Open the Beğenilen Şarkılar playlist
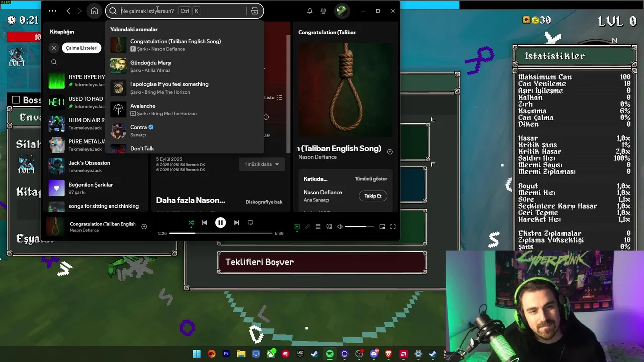This screenshot has height=362, width=644. 97,188
